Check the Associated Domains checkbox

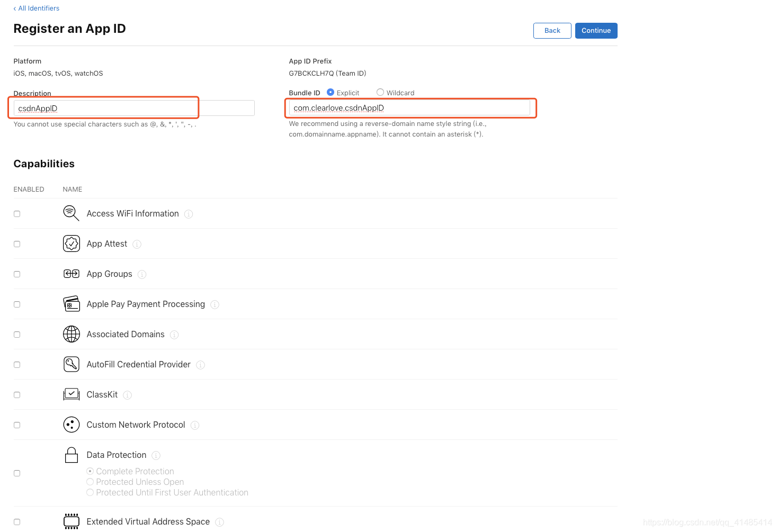(x=17, y=335)
